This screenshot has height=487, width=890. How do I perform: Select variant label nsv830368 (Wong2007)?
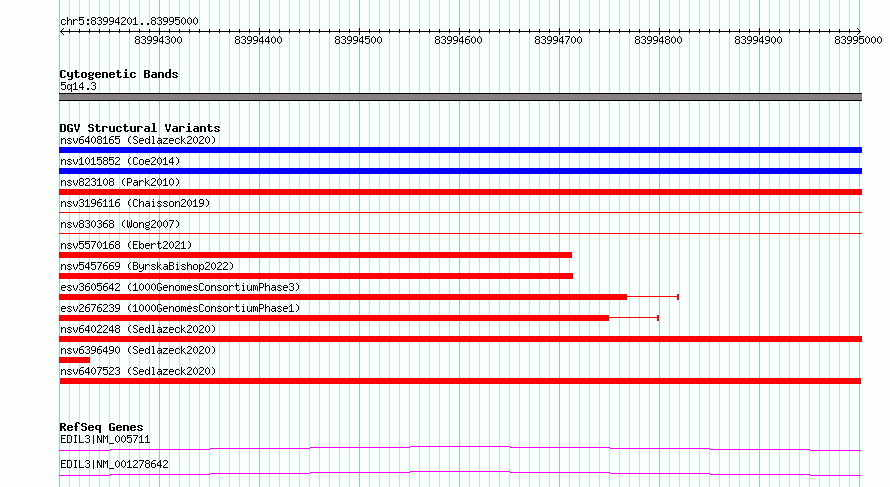pyautogui.click(x=120, y=224)
